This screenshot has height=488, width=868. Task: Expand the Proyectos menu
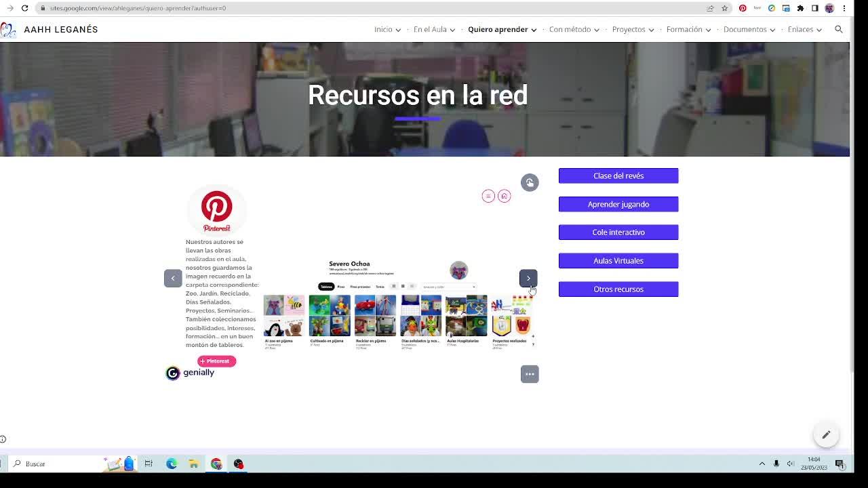(x=651, y=30)
